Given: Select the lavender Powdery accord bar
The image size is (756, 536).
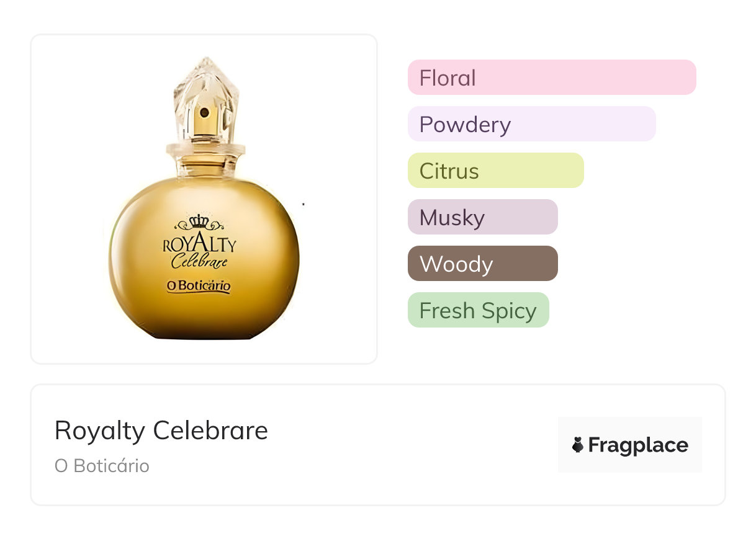Looking at the screenshot, I should 531,124.
